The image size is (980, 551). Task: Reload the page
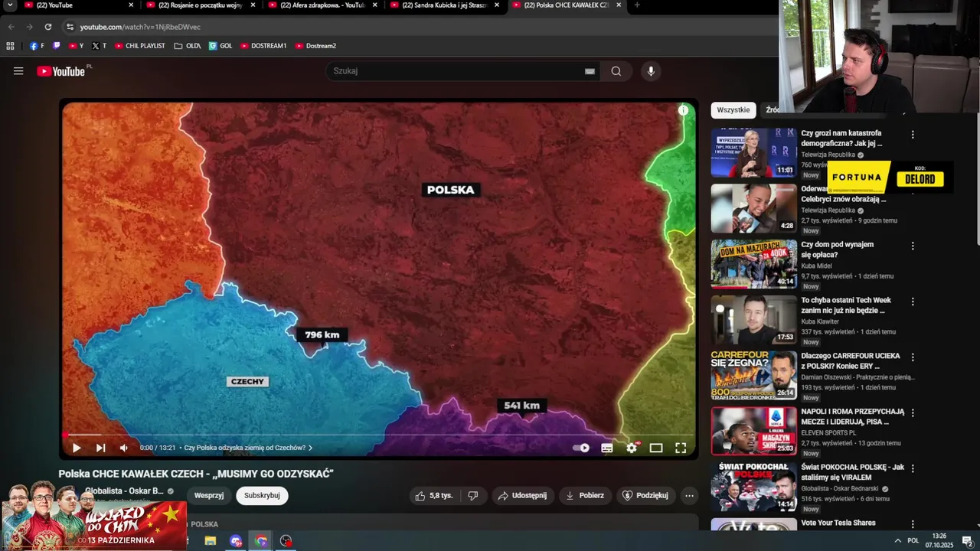pos(48,27)
